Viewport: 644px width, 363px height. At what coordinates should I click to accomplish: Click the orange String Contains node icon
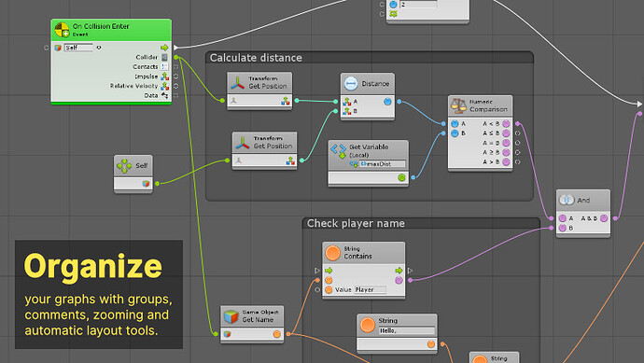point(332,253)
